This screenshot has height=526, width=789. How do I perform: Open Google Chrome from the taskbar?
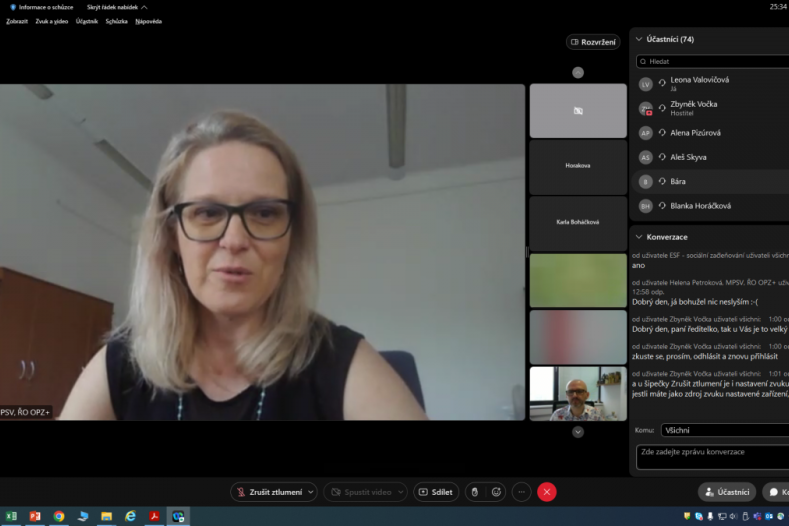point(59,516)
